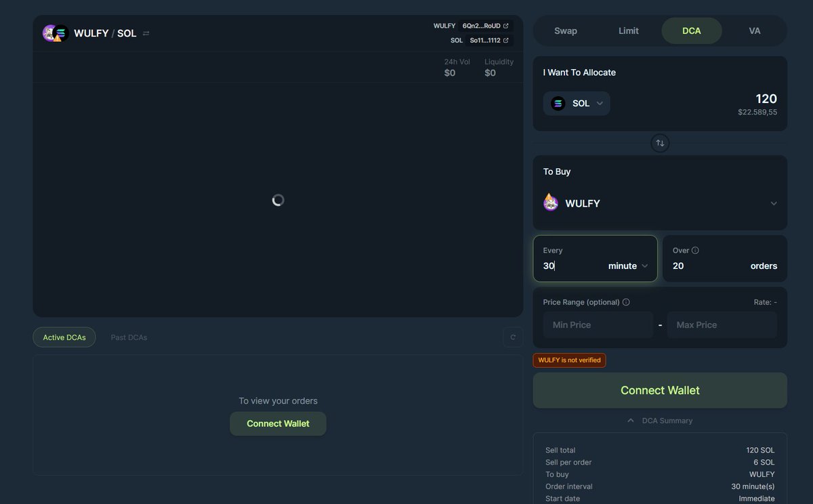Expand the WULFY To Buy token dropdown
813x504 pixels.
coord(774,203)
